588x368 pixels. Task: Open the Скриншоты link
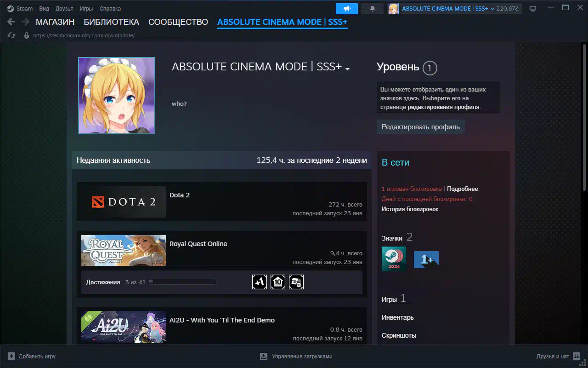399,335
